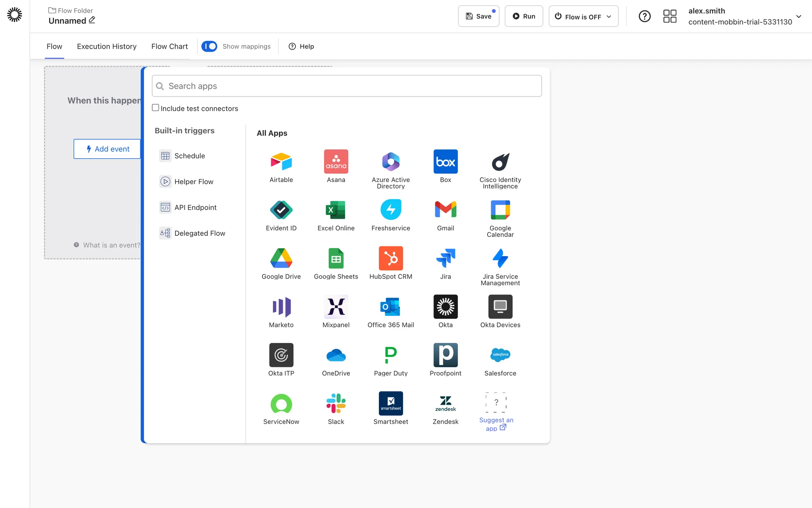Open the Flow Chart tab
The width and height of the screenshot is (812, 508).
point(169,46)
